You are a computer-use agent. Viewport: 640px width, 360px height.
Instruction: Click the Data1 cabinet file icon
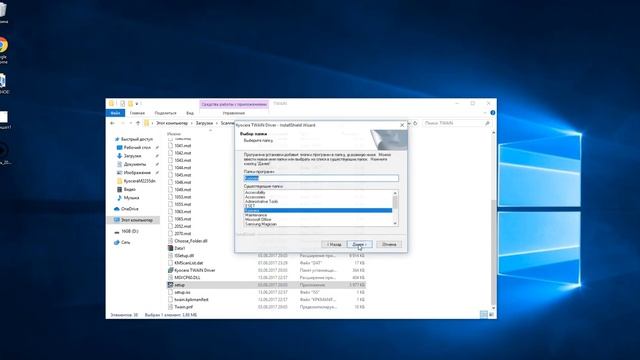(171, 248)
